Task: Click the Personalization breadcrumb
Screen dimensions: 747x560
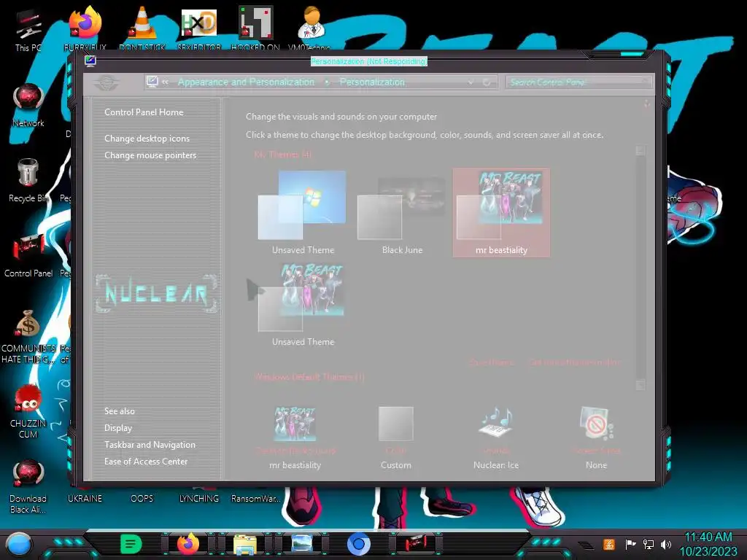Action: [372, 82]
